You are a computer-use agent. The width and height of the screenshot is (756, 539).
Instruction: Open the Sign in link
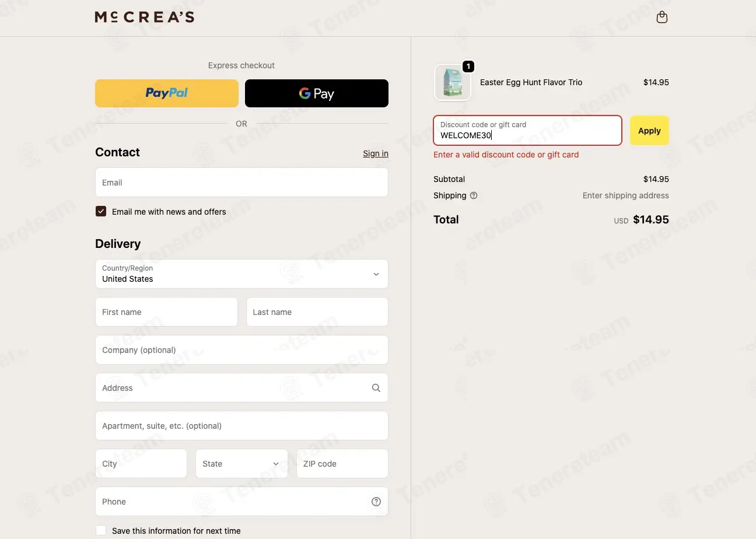click(376, 153)
